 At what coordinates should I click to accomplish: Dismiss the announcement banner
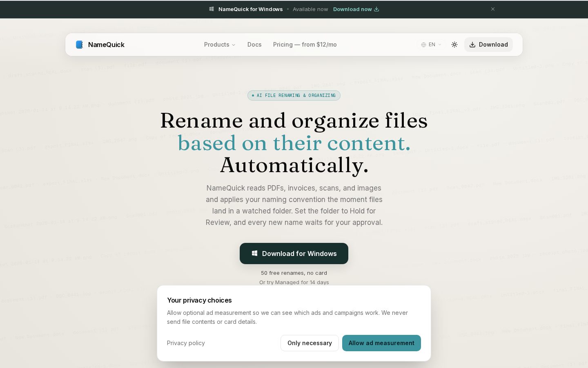pyautogui.click(x=493, y=9)
